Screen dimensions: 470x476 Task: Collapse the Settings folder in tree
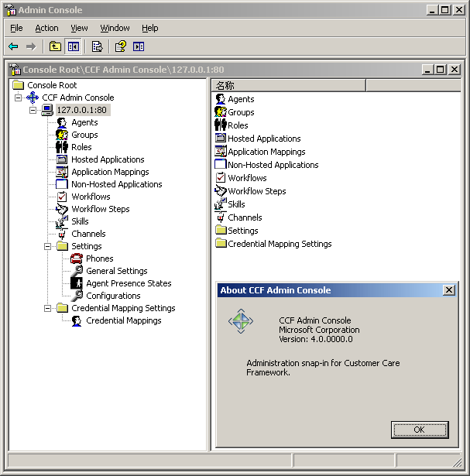[47, 246]
